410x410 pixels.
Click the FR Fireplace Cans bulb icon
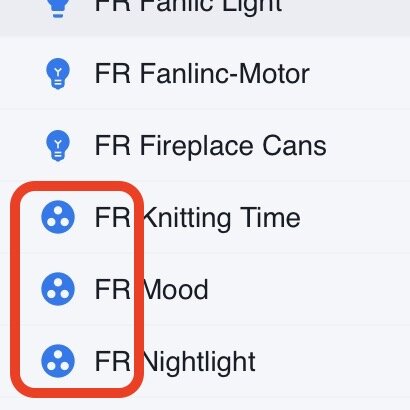tap(58, 146)
